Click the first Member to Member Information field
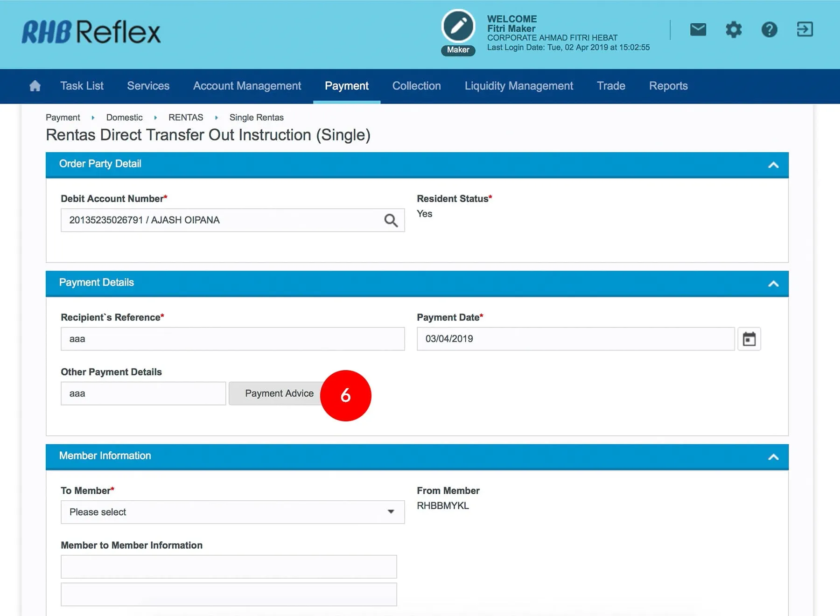Image resolution: width=840 pixels, height=616 pixels. [229, 567]
